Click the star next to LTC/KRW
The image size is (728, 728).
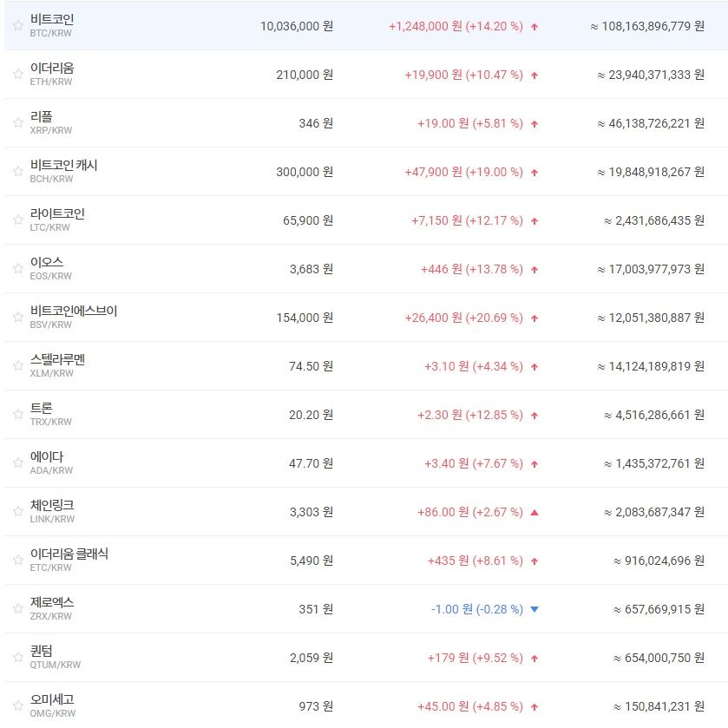click(x=17, y=220)
